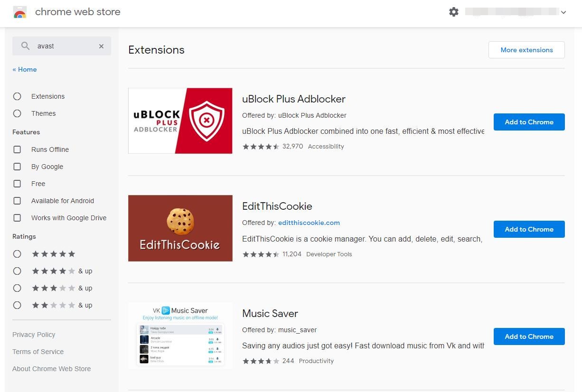Select the Themes radio button
582x392 pixels.
17,113
